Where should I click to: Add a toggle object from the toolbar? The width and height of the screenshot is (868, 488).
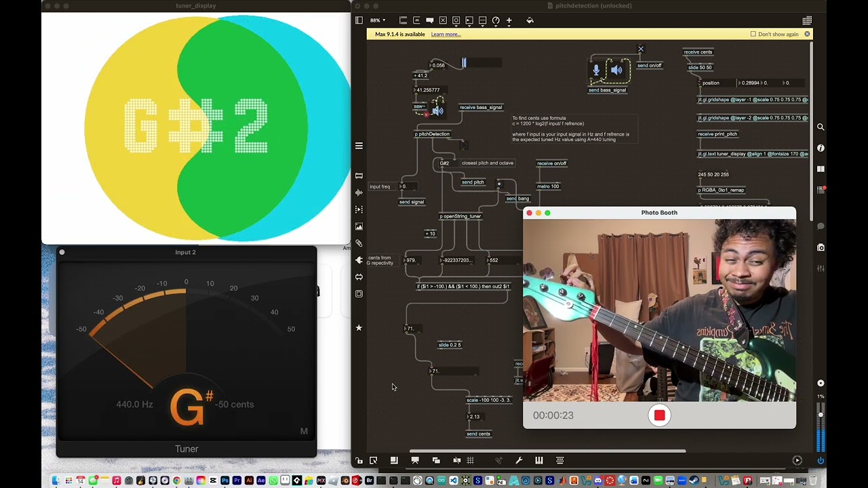tap(443, 20)
